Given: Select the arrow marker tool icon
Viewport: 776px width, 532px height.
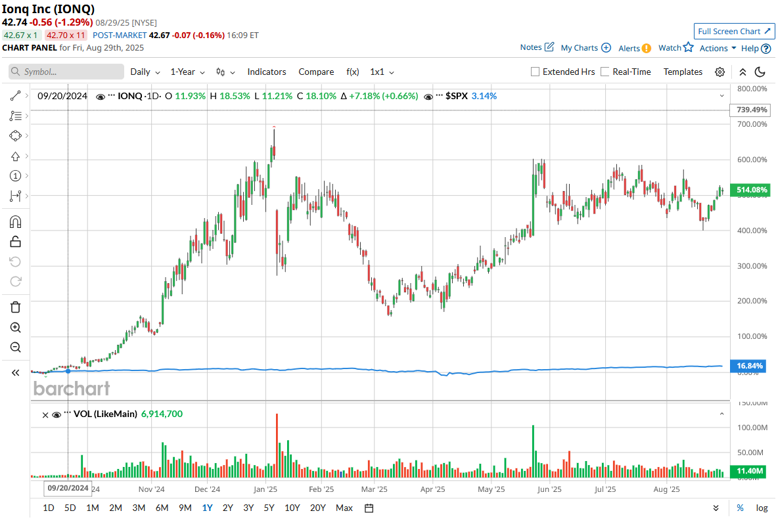Looking at the screenshot, I should pyautogui.click(x=15, y=156).
